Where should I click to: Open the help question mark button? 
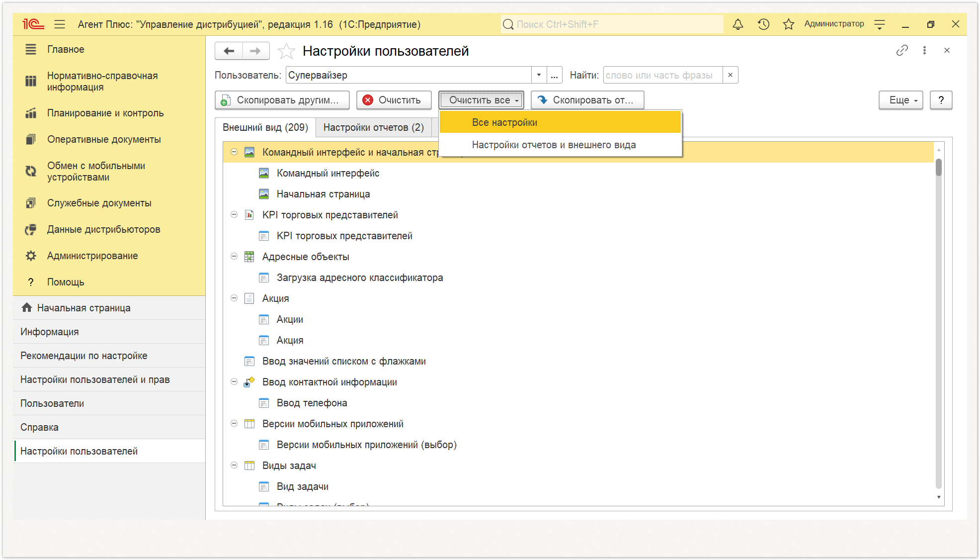coord(941,100)
